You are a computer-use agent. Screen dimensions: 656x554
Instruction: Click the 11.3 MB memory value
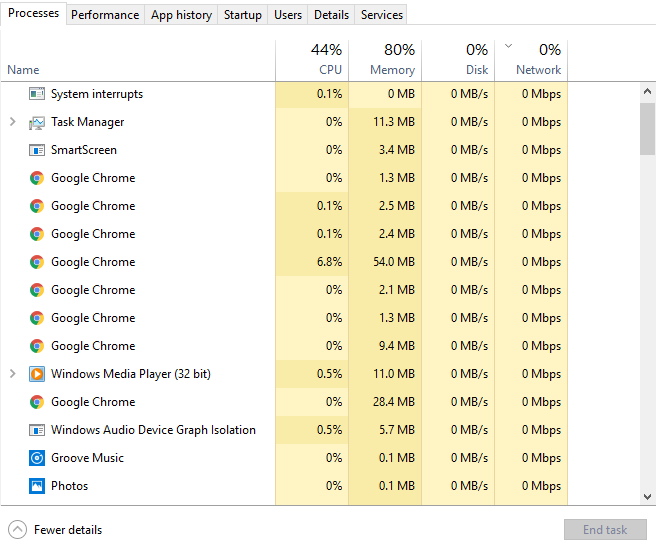point(394,122)
